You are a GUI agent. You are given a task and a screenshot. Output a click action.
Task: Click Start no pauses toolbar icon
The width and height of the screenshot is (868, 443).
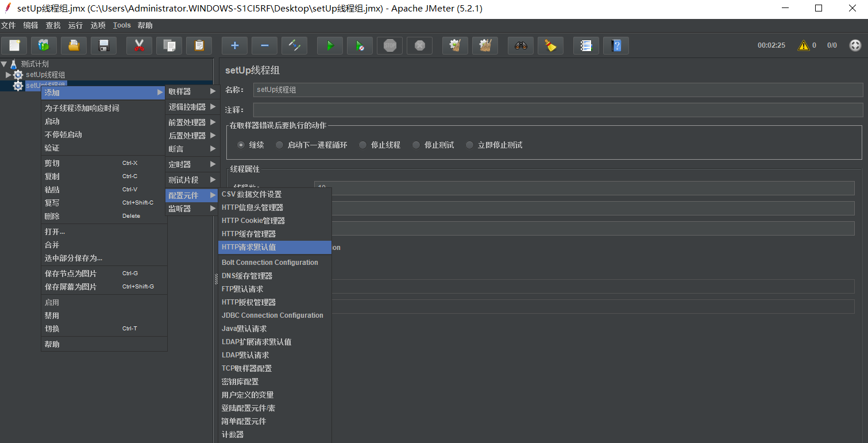tap(360, 46)
